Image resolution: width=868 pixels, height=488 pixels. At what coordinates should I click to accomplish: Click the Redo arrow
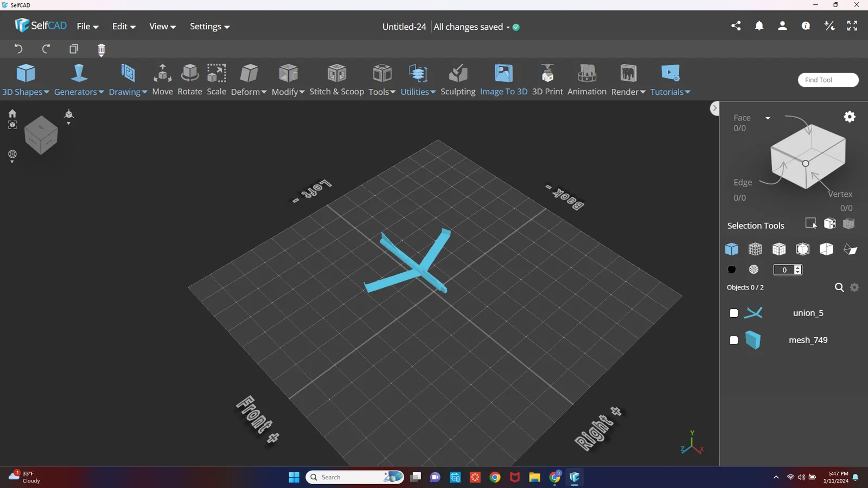click(x=46, y=49)
